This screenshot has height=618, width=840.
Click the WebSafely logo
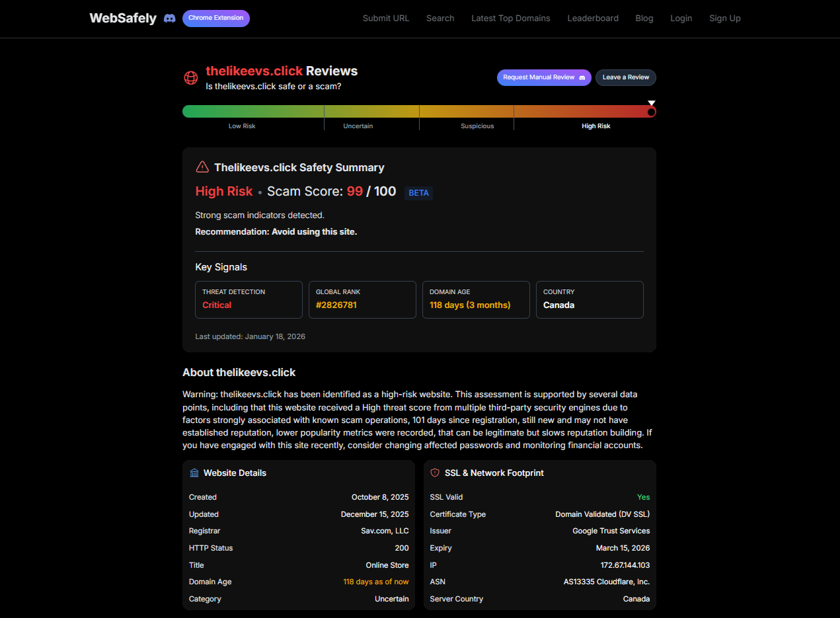coord(123,19)
